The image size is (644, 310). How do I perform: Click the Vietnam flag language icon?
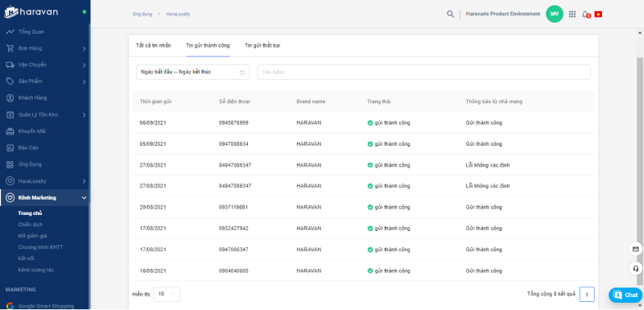click(598, 14)
